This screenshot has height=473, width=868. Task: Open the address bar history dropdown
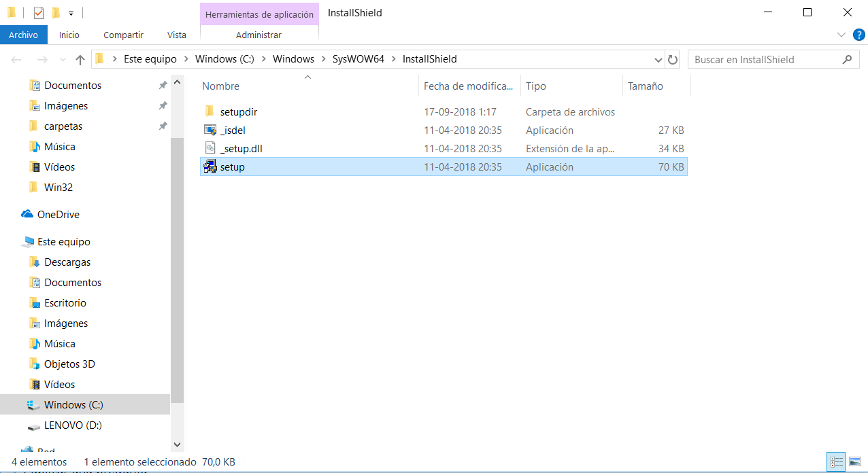click(x=658, y=60)
